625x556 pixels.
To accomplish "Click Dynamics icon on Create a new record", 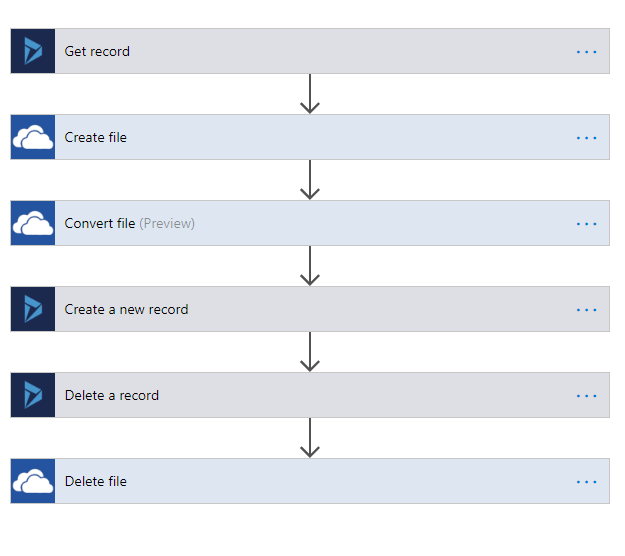I will 33,309.
